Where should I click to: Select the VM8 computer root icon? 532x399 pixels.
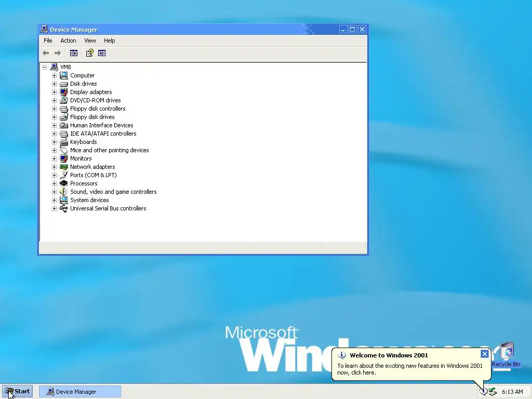click(54, 67)
